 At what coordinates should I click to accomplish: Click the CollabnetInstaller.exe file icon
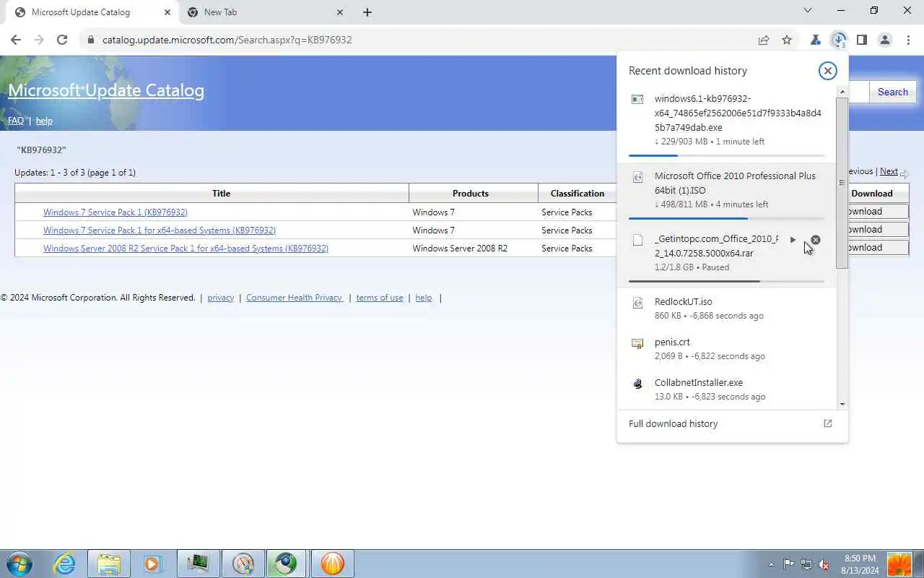pyautogui.click(x=637, y=384)
